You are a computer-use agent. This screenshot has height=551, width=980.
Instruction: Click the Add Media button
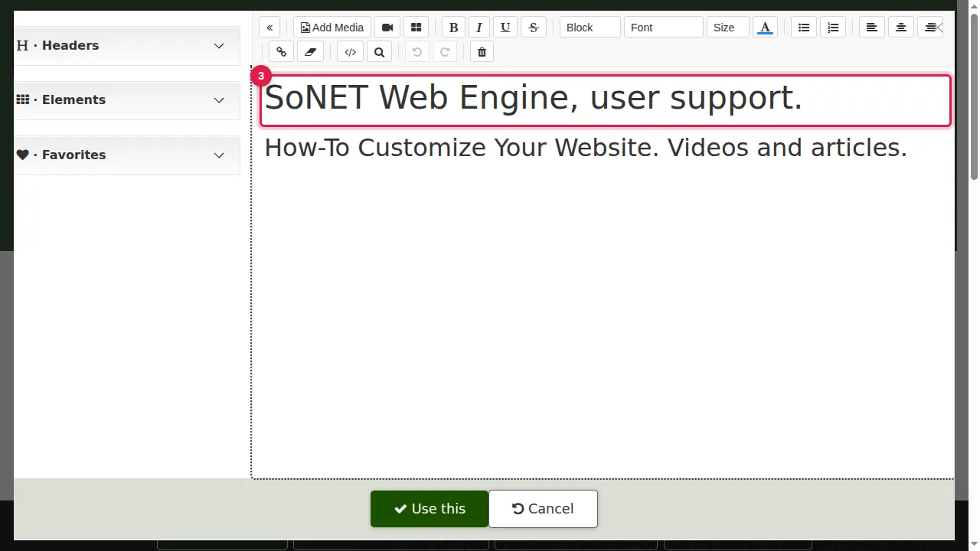tap(332, 28)
